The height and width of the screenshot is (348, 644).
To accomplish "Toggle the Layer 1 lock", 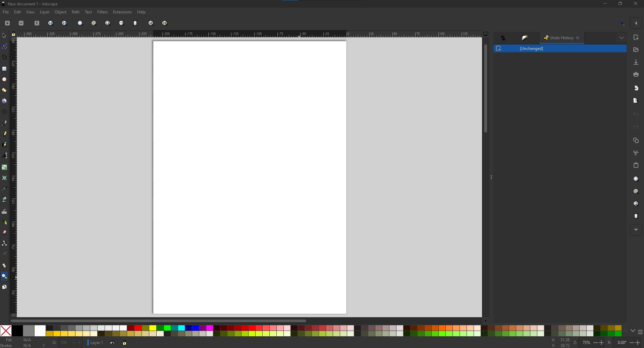I will pos(124,343).
